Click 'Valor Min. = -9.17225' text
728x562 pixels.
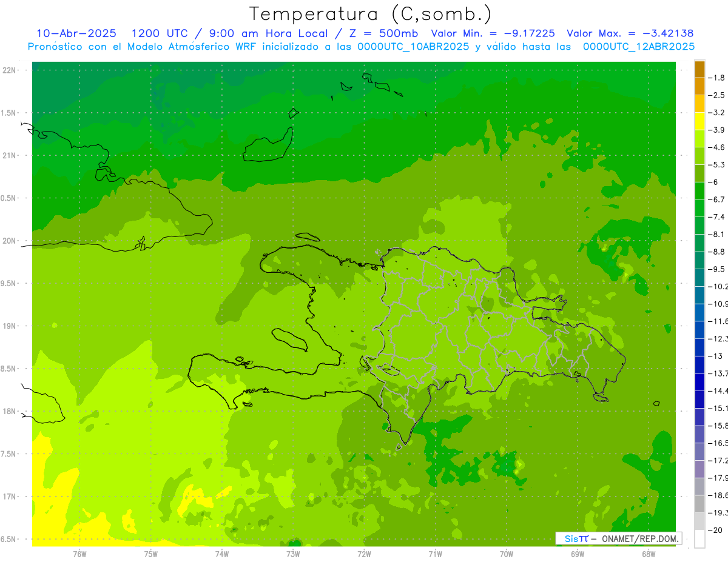click(493, 33)
